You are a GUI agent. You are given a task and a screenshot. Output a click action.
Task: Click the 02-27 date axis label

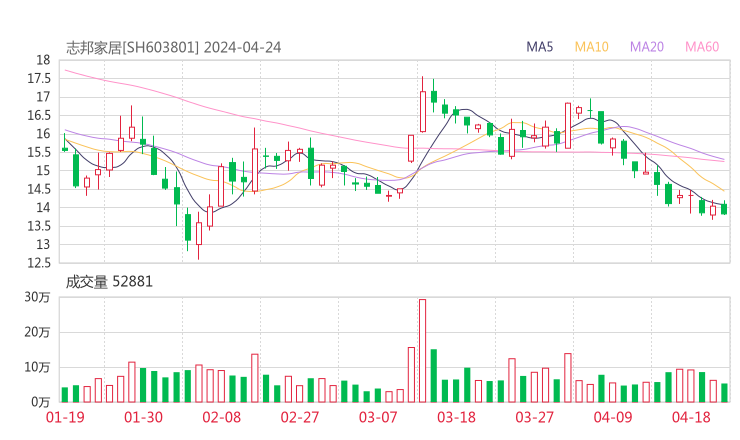pyautogui.click(x=300, y=417)
